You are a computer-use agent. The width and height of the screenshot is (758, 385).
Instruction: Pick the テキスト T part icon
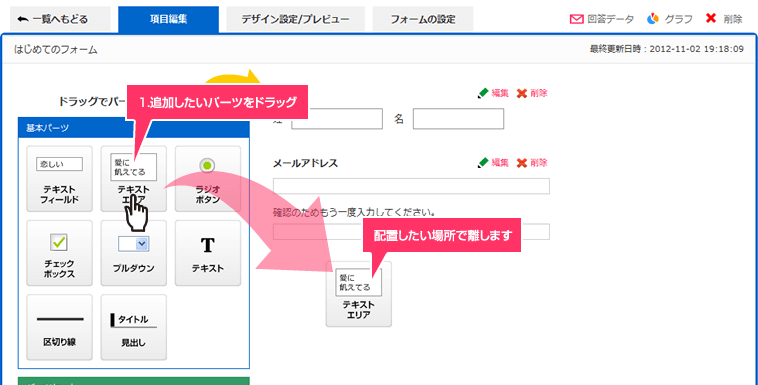pyautogui.click(x=208, y=253)
